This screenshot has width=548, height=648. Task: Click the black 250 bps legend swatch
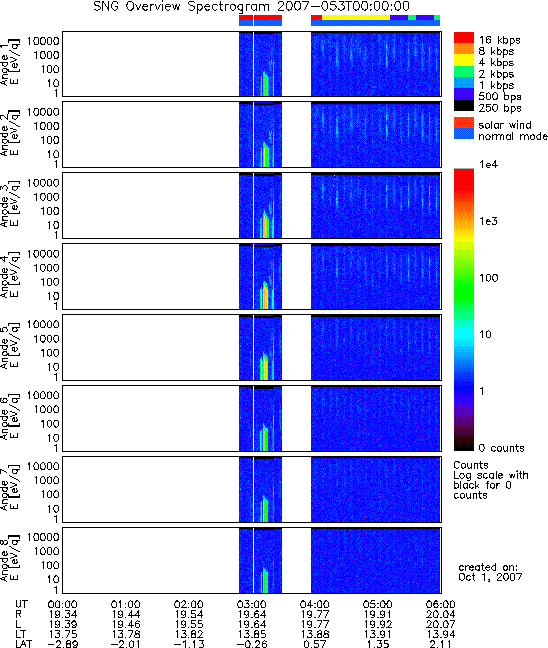click(x=464, y=105)
